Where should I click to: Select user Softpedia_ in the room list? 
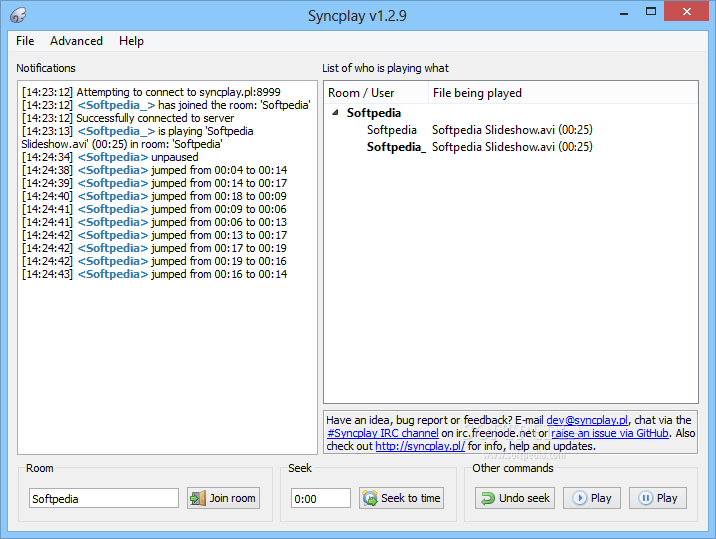click(x=396, y=147)
